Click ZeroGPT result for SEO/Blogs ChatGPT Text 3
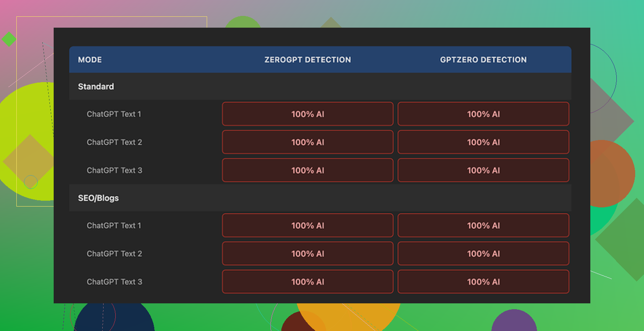Screen dimensions: 644x331 click(x=307, y=282)
